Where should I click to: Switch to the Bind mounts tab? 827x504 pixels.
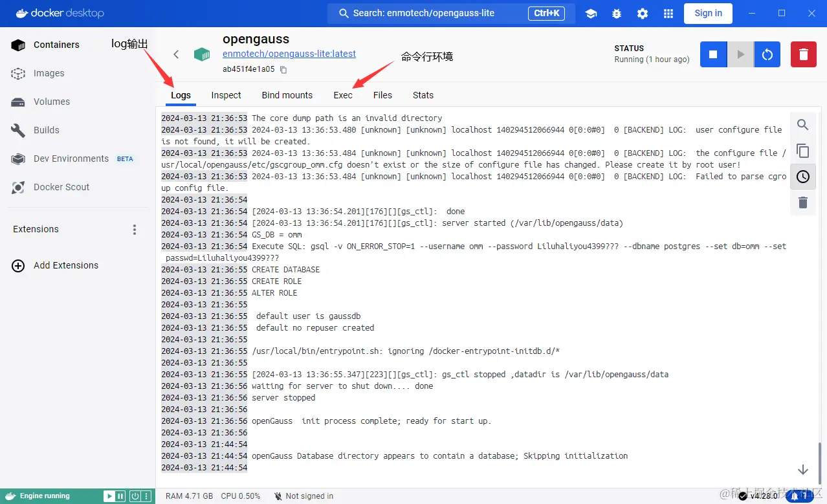287,95
